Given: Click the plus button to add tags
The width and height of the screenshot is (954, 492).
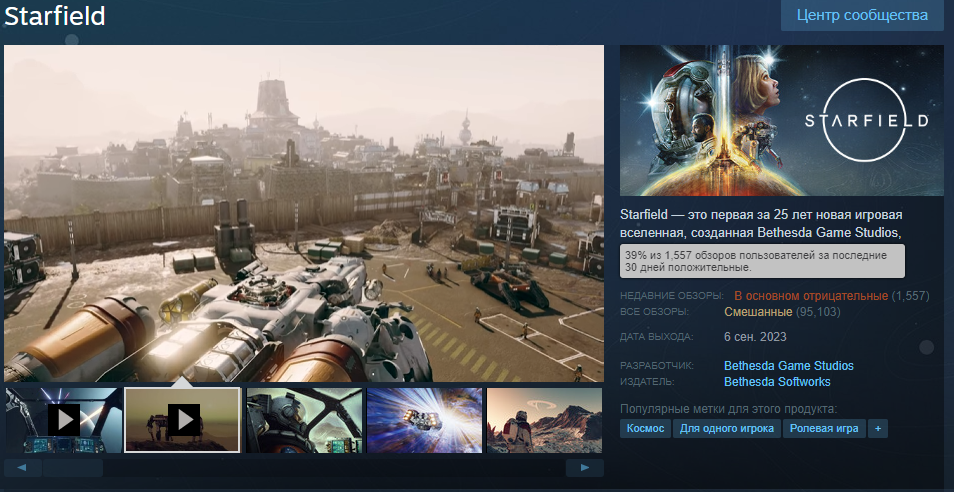Looking at the screenshot, I should (x=877, y=428).
